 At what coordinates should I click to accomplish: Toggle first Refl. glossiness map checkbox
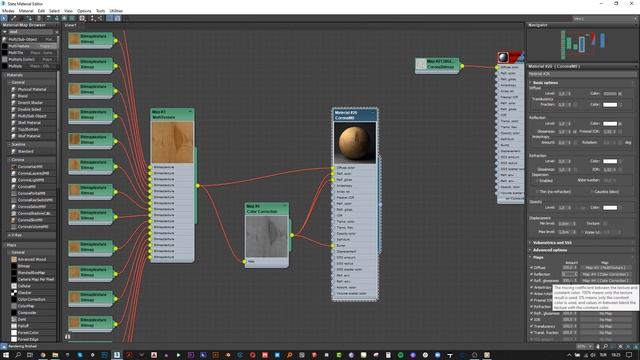point(531,281)
